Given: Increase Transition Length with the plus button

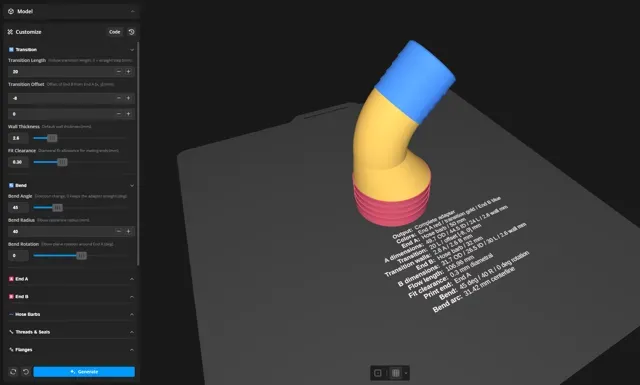Looking at the screenshot, I should point(128,71).
